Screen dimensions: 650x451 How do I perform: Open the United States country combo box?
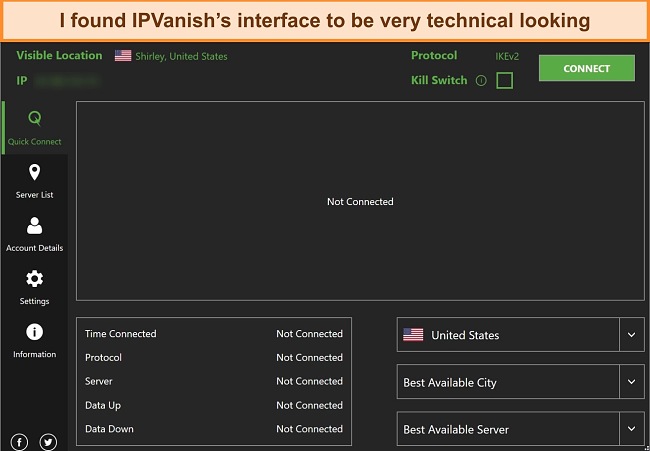521,335
